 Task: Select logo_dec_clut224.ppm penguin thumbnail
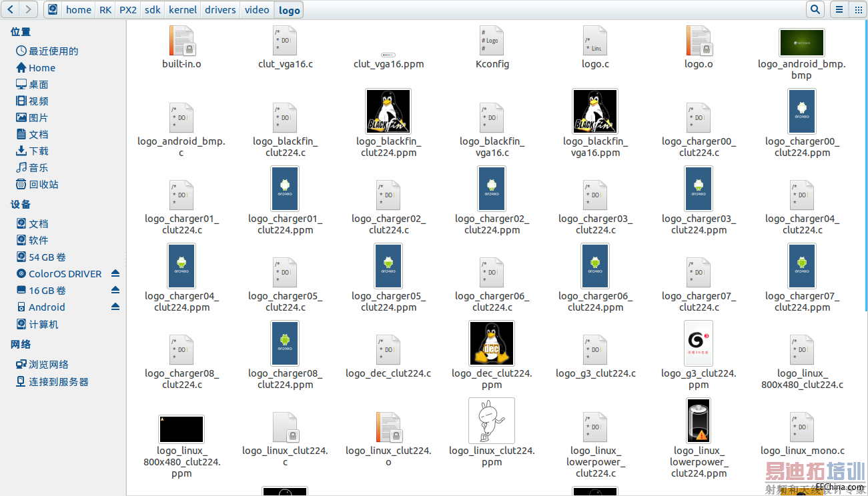point(492,343)
